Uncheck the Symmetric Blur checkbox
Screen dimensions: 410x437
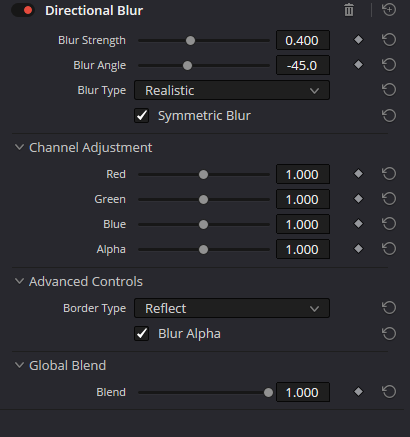(x=142, y=116)
